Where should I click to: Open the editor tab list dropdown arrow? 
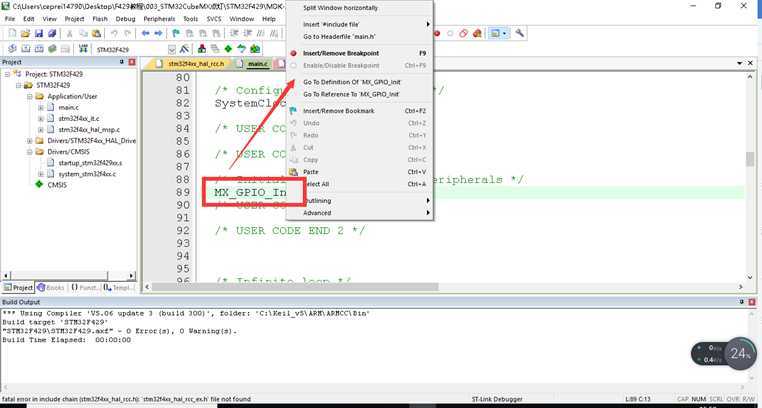(x=739, y=64)
